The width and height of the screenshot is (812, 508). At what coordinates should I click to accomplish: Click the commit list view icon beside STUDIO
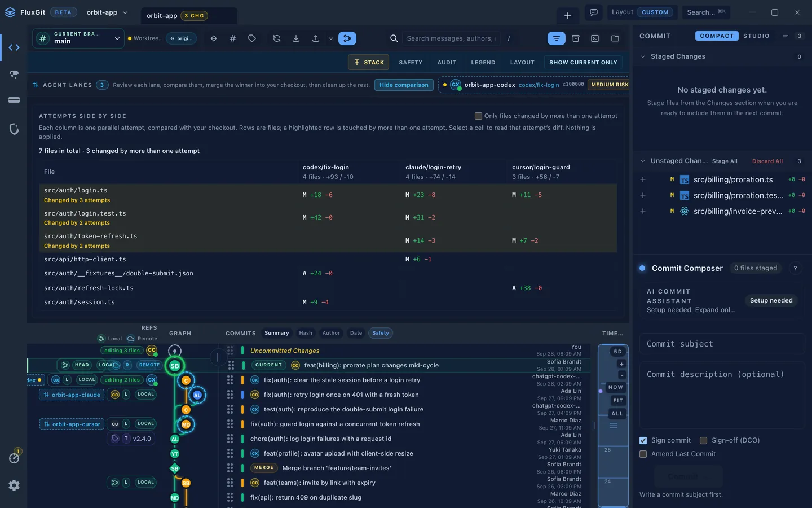[785, 36]
